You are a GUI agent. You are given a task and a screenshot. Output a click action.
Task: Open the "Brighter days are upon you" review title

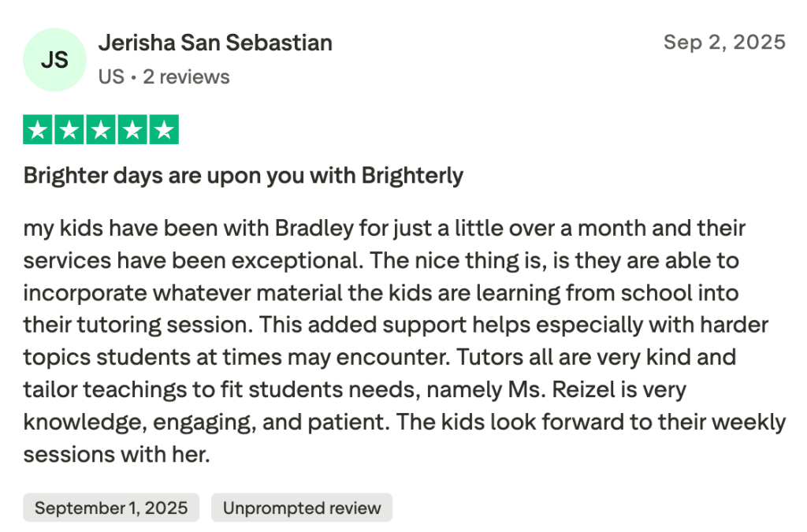(243, 175)
